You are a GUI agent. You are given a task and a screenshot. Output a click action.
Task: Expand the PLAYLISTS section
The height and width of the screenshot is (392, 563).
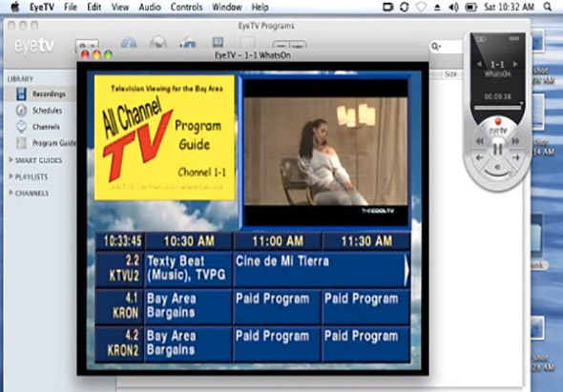click(11, 176)
